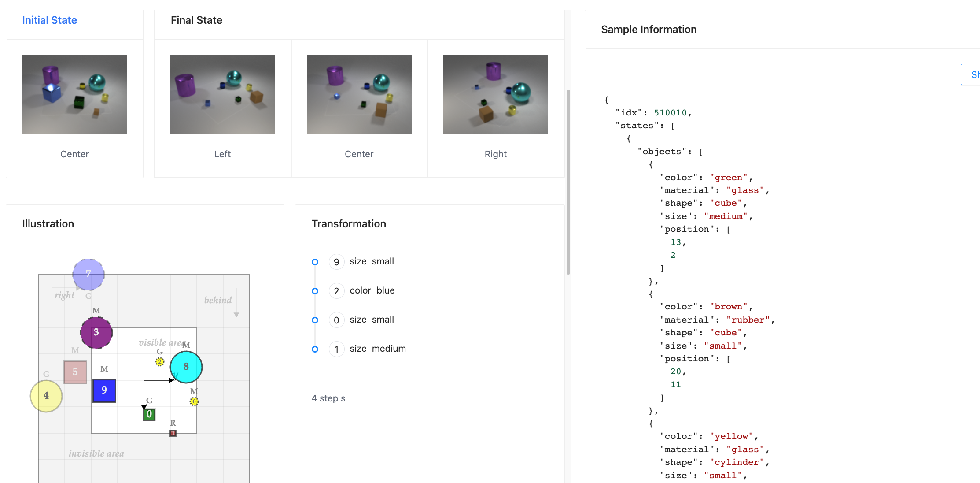The image size is (980, 483).
Task: Select the yellow circle labeled 4
Action: (46, 396)
